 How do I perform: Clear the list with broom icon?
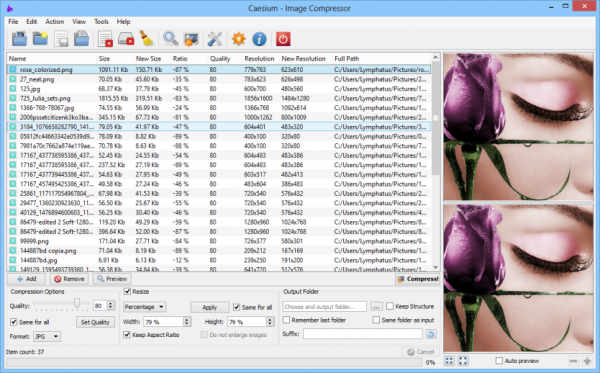pyautogui.click(x=146, y=39)
